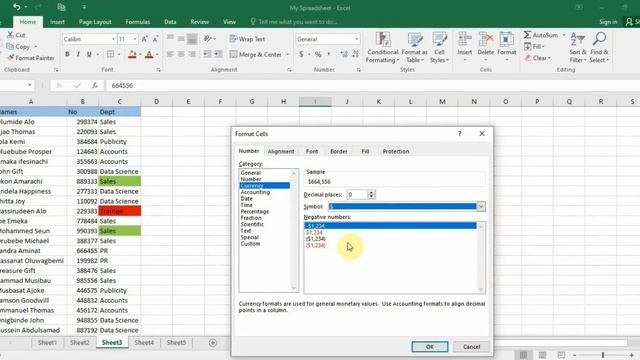Screen dimensions: 640x360
Task: Decrease font size with small A
Action: [155, 39]
